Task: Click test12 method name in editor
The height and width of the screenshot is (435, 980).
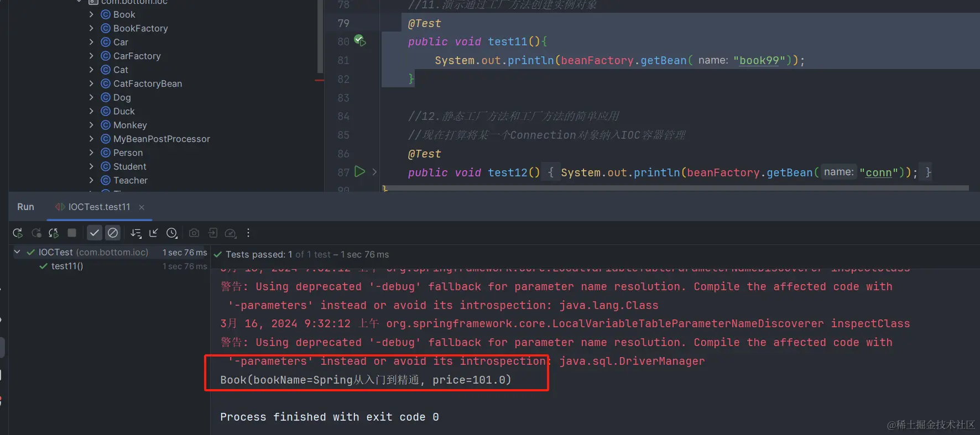Action: (508, 172)
